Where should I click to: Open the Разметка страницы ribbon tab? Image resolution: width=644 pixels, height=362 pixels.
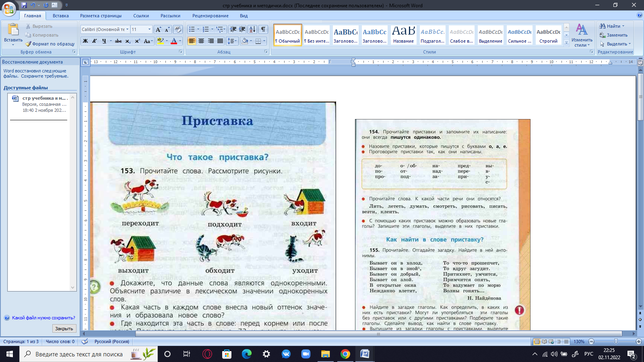click(x=101, y=16)
